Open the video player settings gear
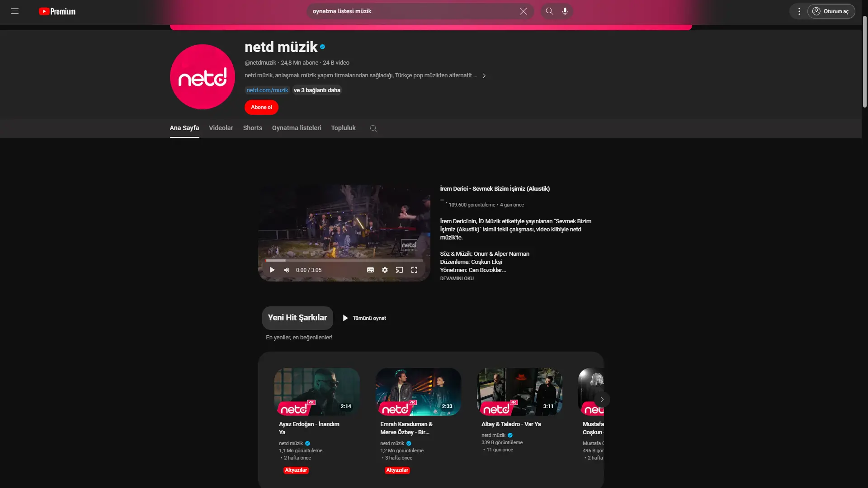868x488 pixels. click(385, 270)
